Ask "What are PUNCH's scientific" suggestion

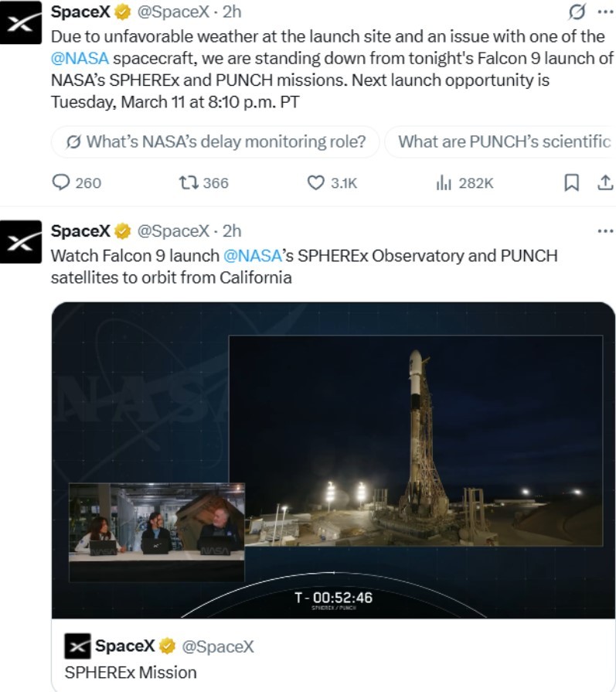[501, 141]
